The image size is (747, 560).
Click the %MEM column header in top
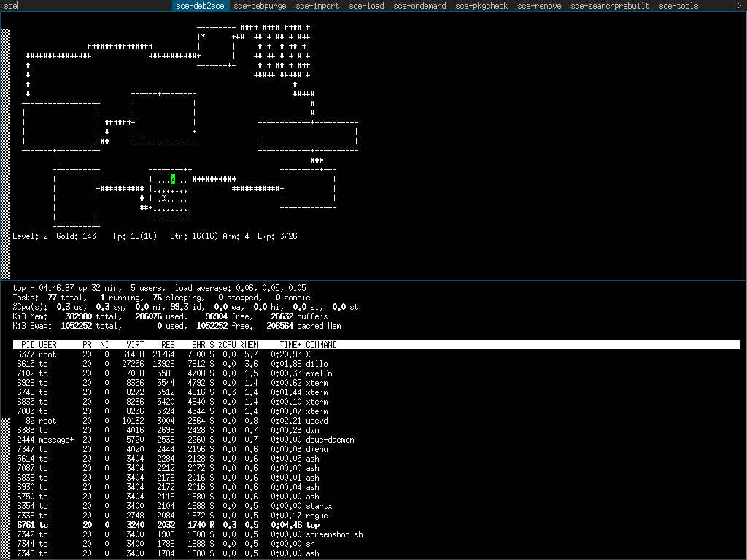click(x=249, y=345)
